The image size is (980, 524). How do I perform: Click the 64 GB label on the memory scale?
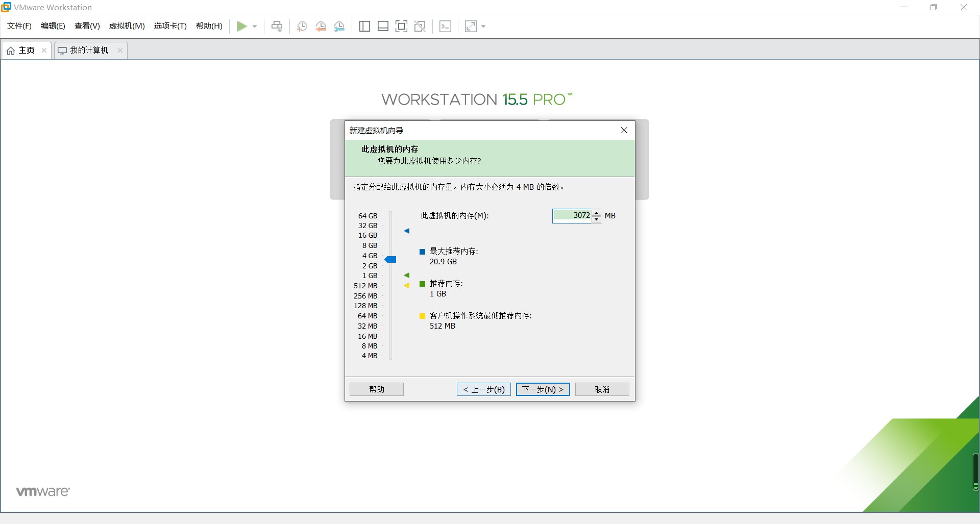click(x=367, y=216)
